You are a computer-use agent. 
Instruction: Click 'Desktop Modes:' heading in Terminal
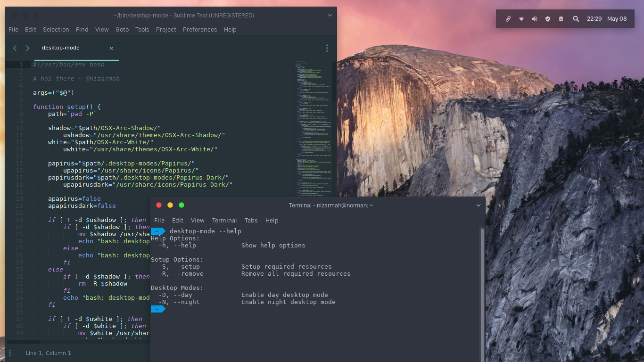click(x=177, y=288)
